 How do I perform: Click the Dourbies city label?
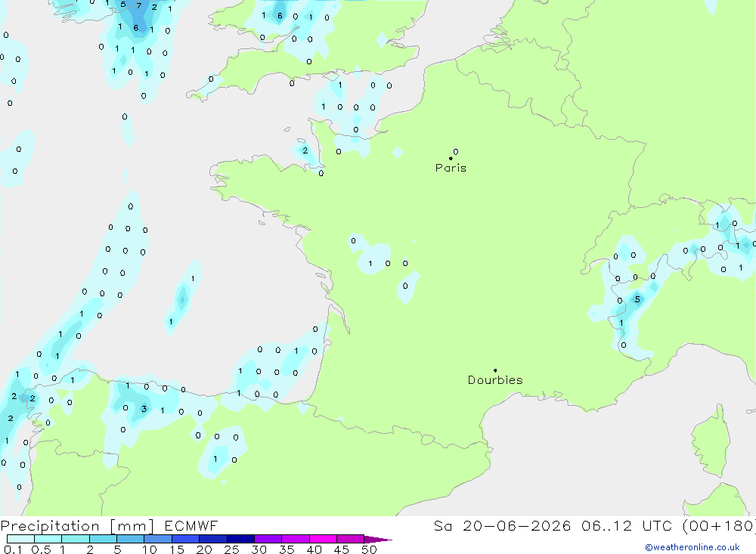(495, 380)
